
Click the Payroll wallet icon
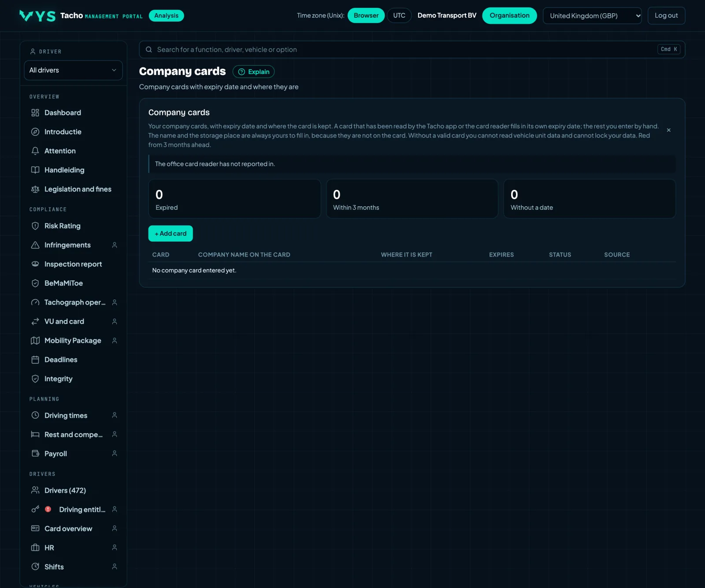click(35, 454)
